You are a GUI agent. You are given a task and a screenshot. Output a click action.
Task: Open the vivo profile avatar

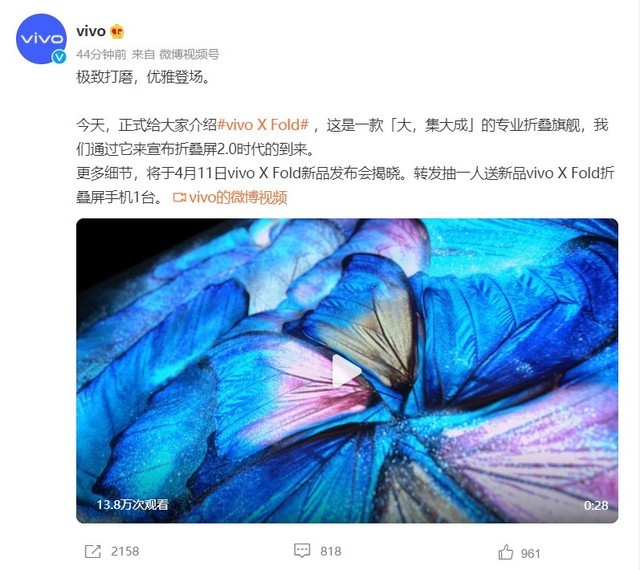tap(41, 39)
